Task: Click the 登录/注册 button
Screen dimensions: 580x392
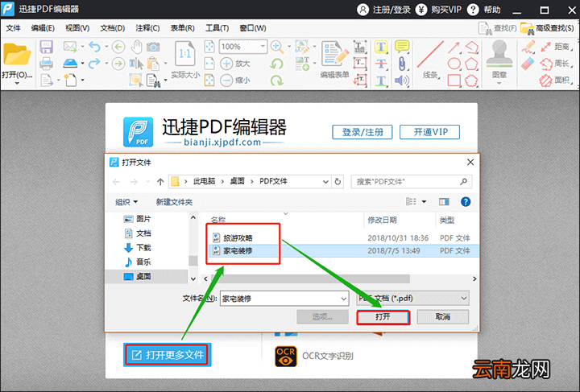Action: 362,132
